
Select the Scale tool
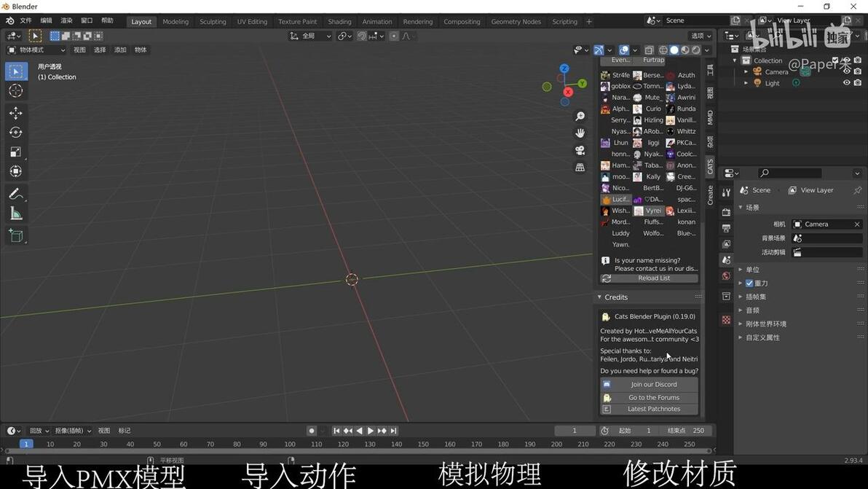16,152
